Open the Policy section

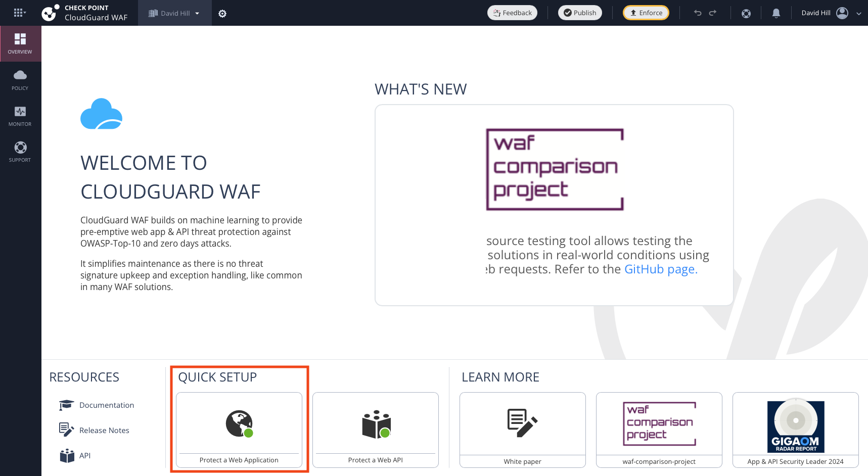(20, 80)
